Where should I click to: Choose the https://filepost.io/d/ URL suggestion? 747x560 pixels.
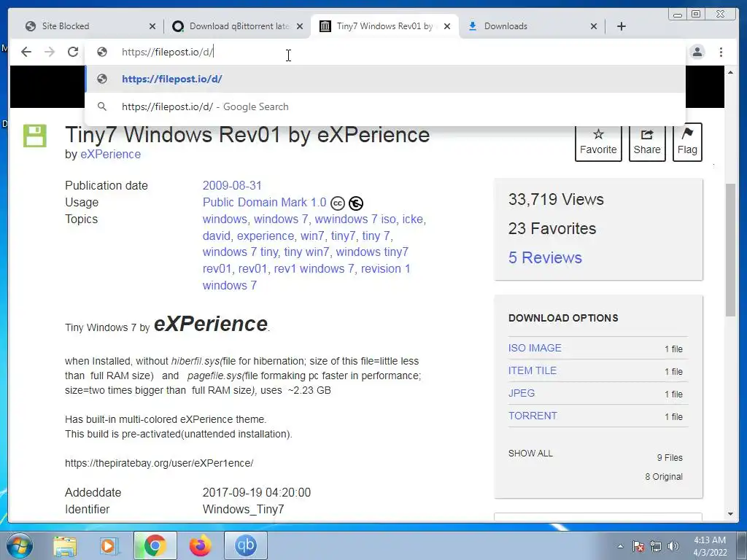coord(385,79)
